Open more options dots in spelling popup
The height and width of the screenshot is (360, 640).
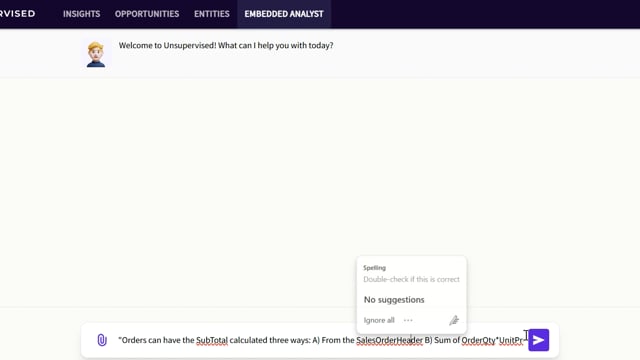coord(408,320)
